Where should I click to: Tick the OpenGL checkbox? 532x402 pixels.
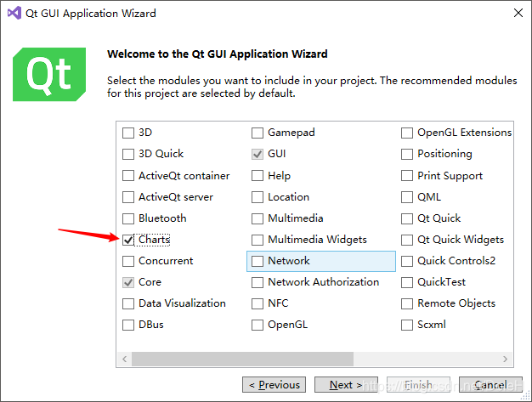point(258,325)
